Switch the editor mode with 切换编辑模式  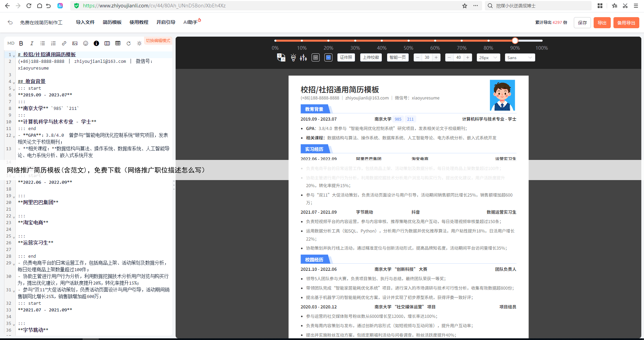tap(158, 41)
